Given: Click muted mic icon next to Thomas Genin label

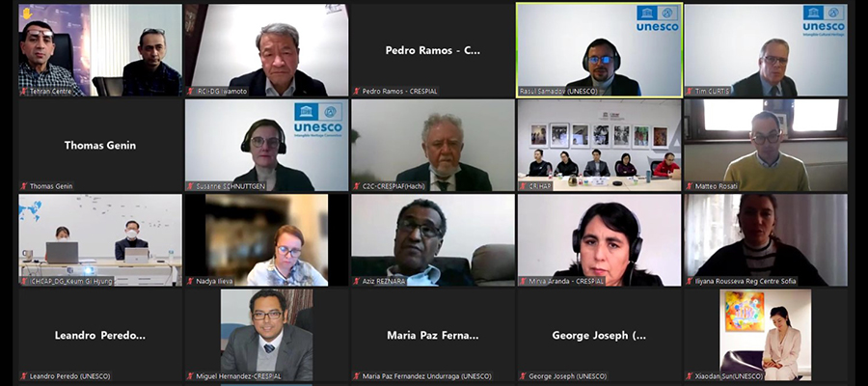Looking at the screenshot, I should (24, 186).
